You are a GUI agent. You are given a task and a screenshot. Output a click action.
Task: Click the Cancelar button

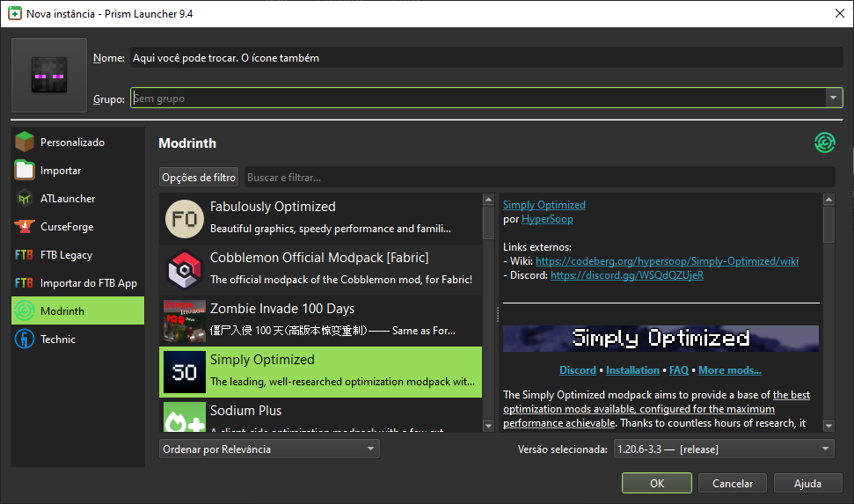(733, 483)
